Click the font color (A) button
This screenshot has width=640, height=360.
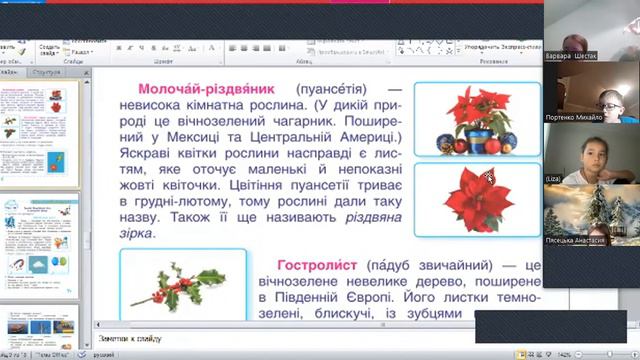(212, 48)
